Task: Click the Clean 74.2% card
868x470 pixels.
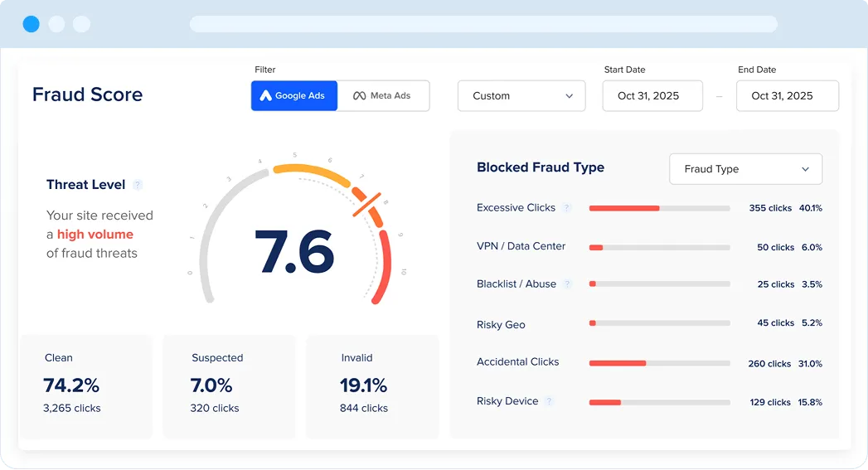Action: (85, 386)
